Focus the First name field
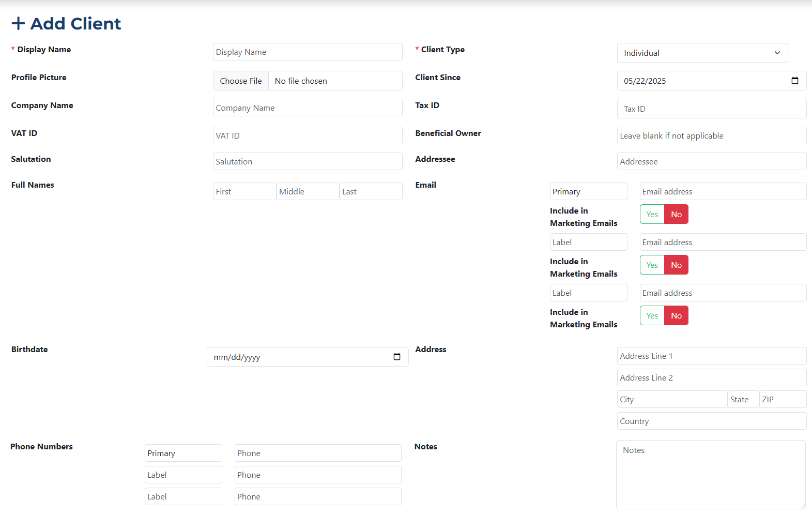Viewport: 812px width, 515px height. point(244,191)
